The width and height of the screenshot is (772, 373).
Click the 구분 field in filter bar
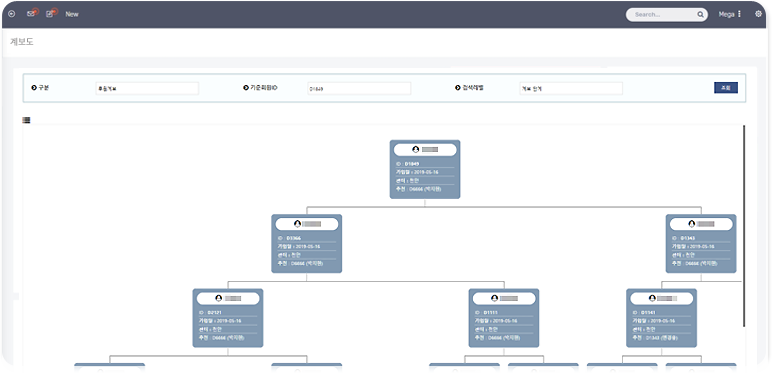[x=147, y=89]
